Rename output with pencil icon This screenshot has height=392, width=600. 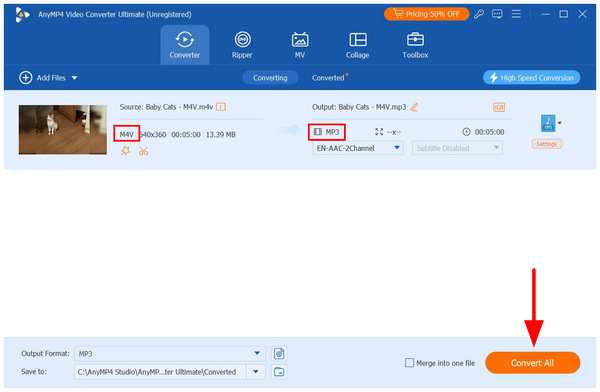coord(414,107)
